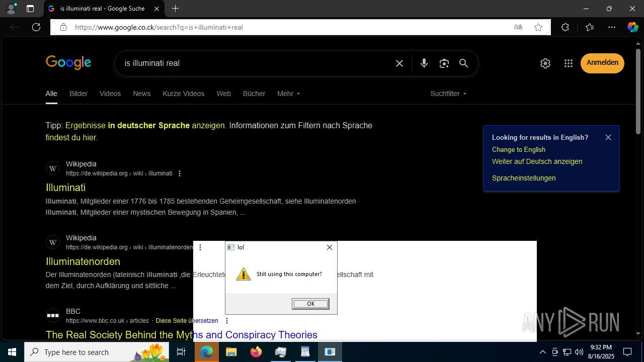The height and width of the screenshot is (362, 644).
Task: Open volume control in tray
Action: (x=579, y=352)
